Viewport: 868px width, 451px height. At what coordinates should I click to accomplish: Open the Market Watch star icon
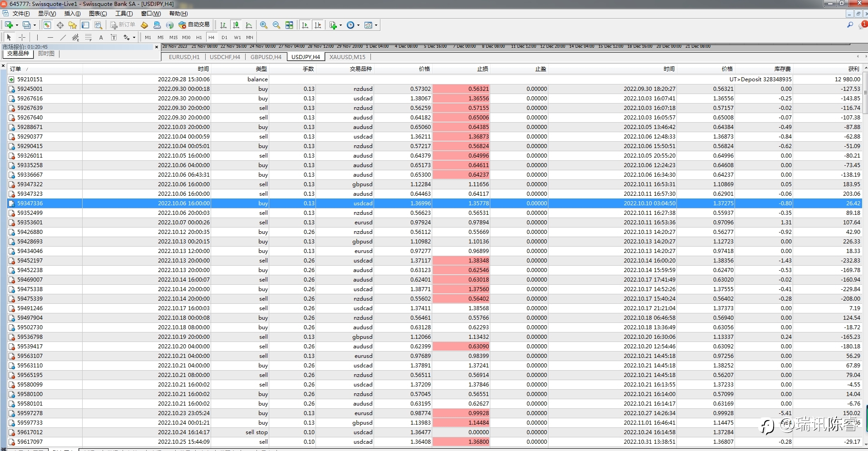pos(72,25)
